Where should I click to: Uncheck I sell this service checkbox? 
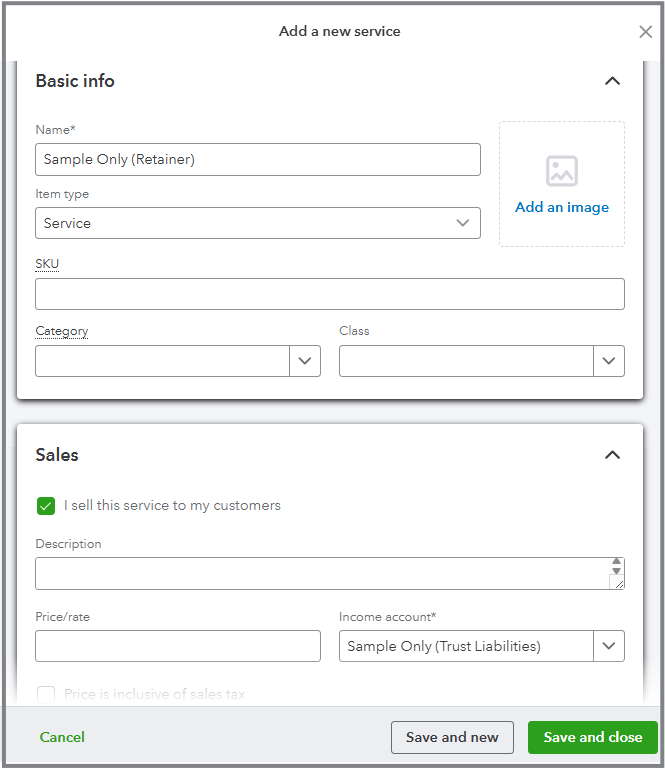coord(46,506)
